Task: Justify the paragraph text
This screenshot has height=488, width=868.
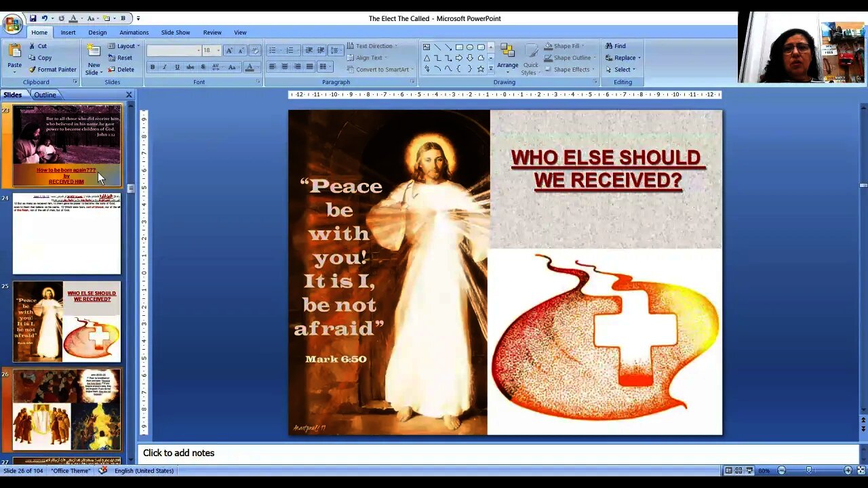Action: [310, 66]
